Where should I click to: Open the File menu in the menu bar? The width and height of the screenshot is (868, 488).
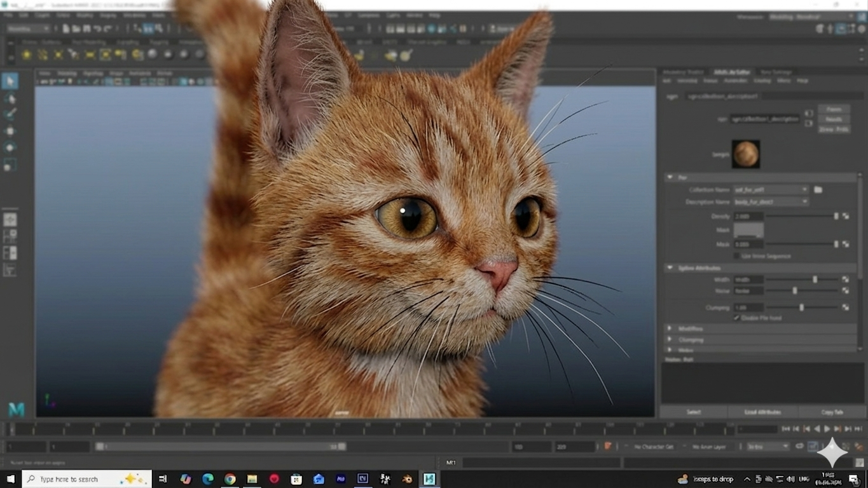[8, 15]
